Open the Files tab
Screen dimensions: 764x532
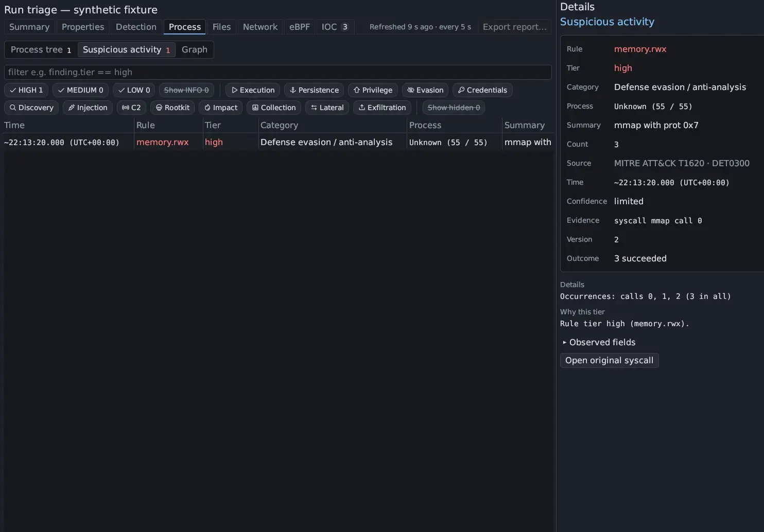[x=221, y=27]
